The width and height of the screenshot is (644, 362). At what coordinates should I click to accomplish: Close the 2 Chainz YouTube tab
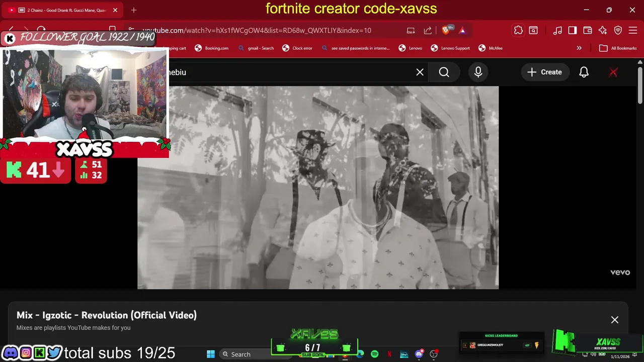115,10
